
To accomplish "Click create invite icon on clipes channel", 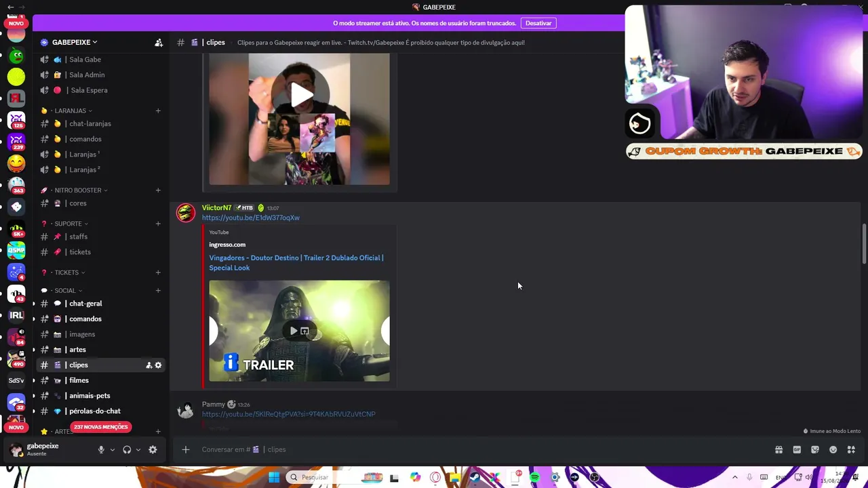I will click(149, 365).
